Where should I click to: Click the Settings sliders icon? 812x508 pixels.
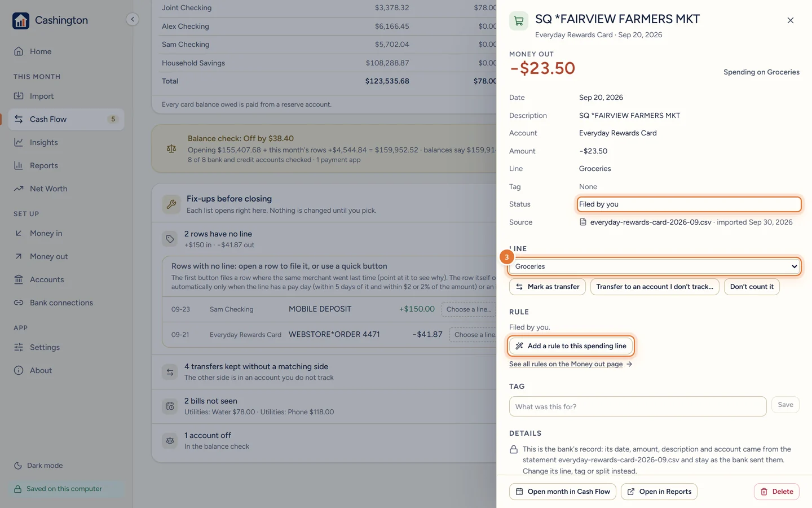click(19, 347)
